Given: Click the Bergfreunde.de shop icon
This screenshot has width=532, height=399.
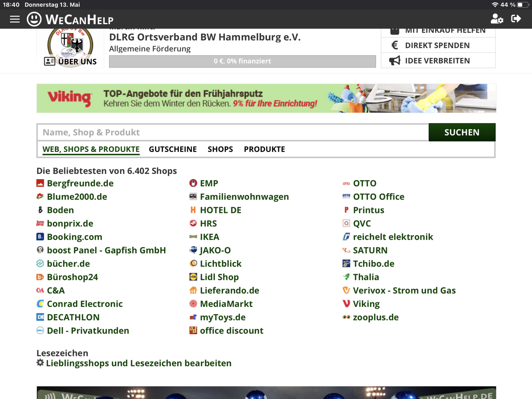Looking at the screenshot, I should click(x=40, y=183).
